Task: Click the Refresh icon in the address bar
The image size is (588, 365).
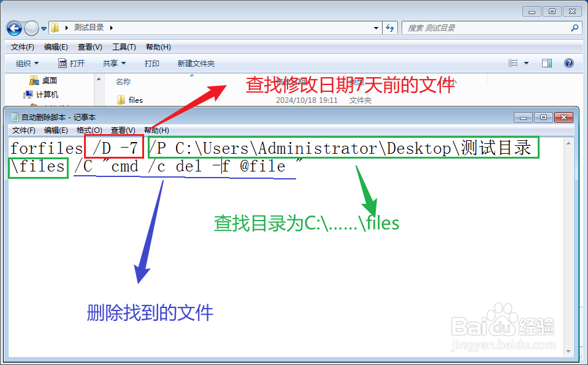Action: click(x=391, y=28)
